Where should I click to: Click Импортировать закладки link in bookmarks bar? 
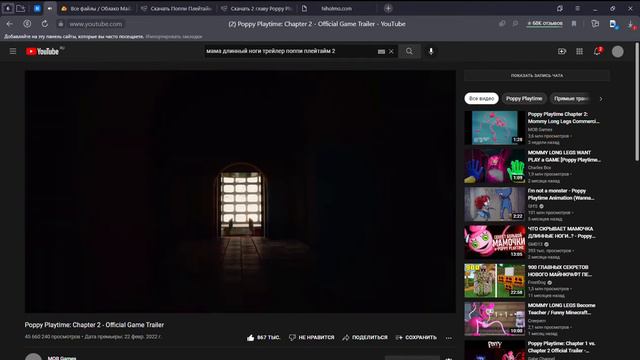point(174,37)
